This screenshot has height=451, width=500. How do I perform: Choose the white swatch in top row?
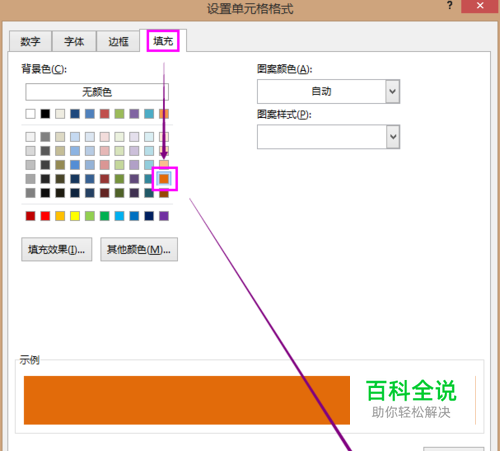30,114
